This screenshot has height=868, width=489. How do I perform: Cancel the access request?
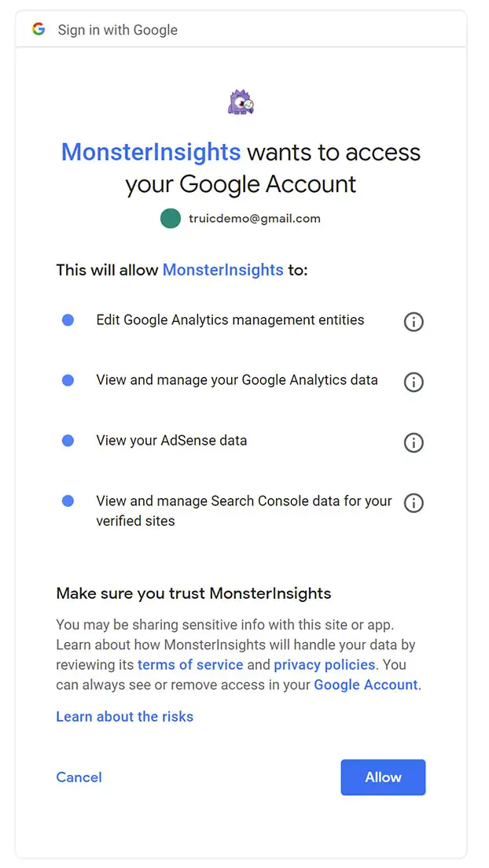79,778
